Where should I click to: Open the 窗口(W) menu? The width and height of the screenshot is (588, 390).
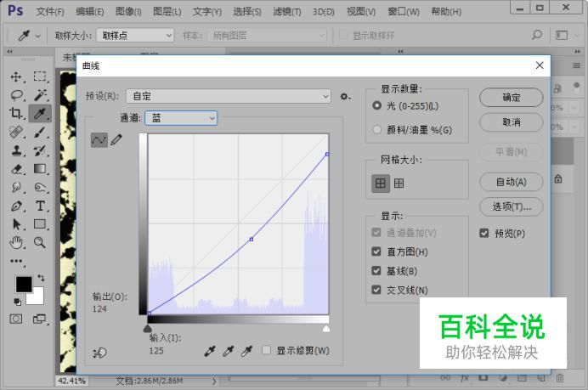pos(404,12)
